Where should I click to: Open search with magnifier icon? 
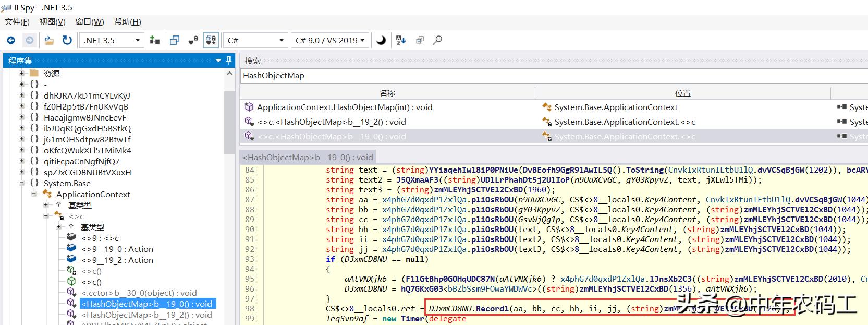click(x=438, y=40)
